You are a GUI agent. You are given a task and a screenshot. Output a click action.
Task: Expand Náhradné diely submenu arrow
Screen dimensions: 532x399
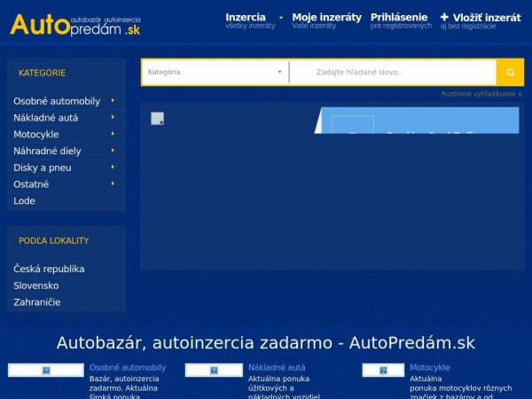pos(113,151)
